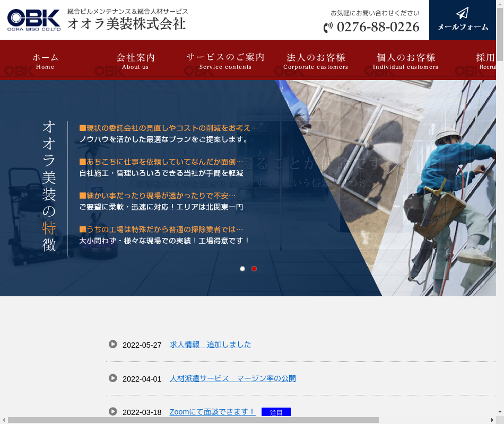504x424 pixels.
Task: Click the blue 注目 badge
Action: pyautogui.click(x=276, y=412)
